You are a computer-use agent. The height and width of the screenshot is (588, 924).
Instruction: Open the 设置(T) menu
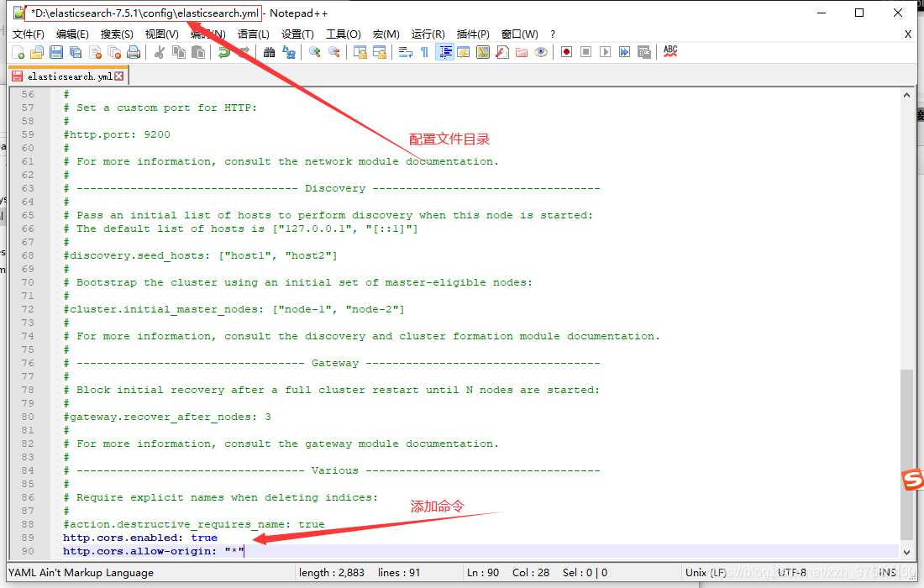click(297, 34)
